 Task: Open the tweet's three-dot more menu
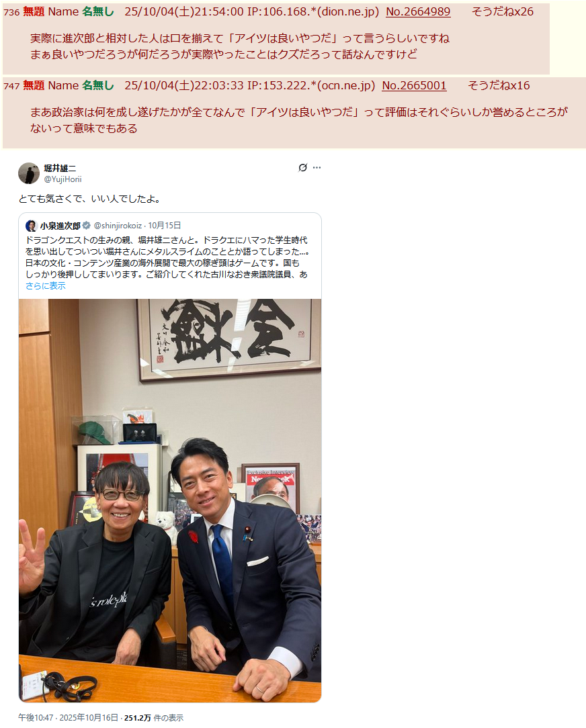coord(317,168)
